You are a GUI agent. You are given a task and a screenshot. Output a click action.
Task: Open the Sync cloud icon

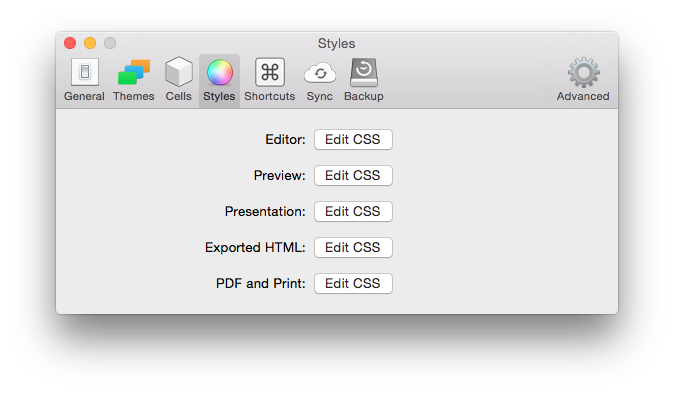pos(319,73)
